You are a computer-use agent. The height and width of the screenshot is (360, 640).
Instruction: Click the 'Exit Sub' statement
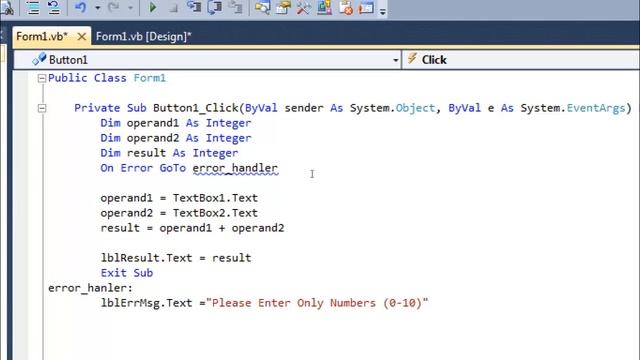click(127, 273)
